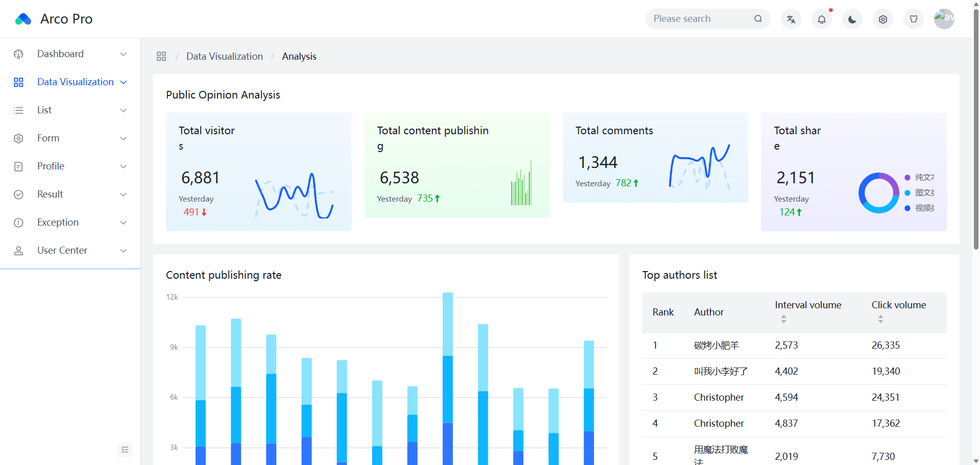Open page settings gear icon
This screenshot has width=980, height=465.
point(883,19)
